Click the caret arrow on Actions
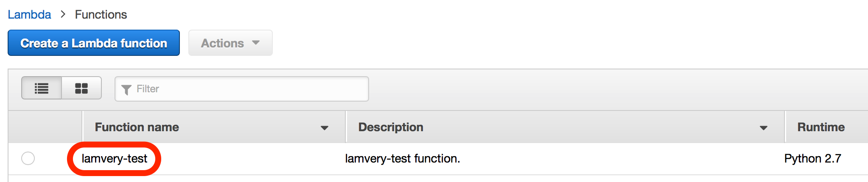The height and width of the screenshot is (182, 868). pyautogui.click(x=256, y=43)
